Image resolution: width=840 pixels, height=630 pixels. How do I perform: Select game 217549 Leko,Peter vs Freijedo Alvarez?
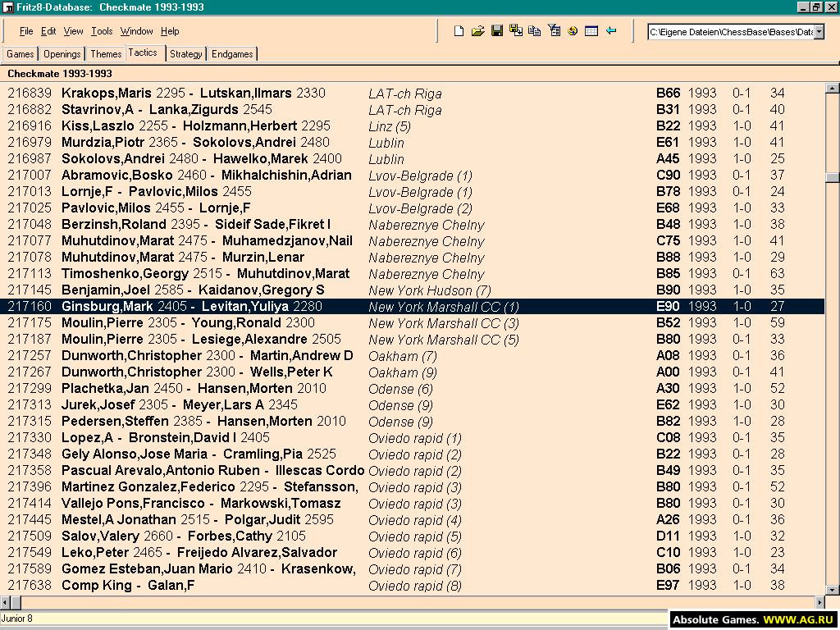pyautogui.click(x=413, y=552)
